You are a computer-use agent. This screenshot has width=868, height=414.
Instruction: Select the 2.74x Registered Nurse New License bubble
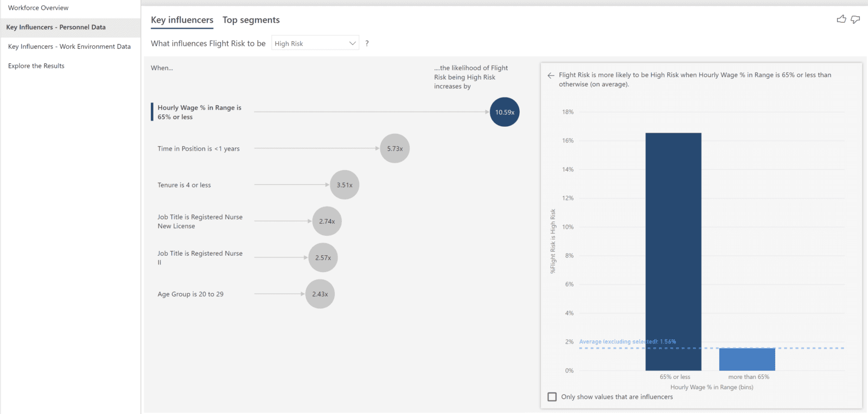[327, 221]
